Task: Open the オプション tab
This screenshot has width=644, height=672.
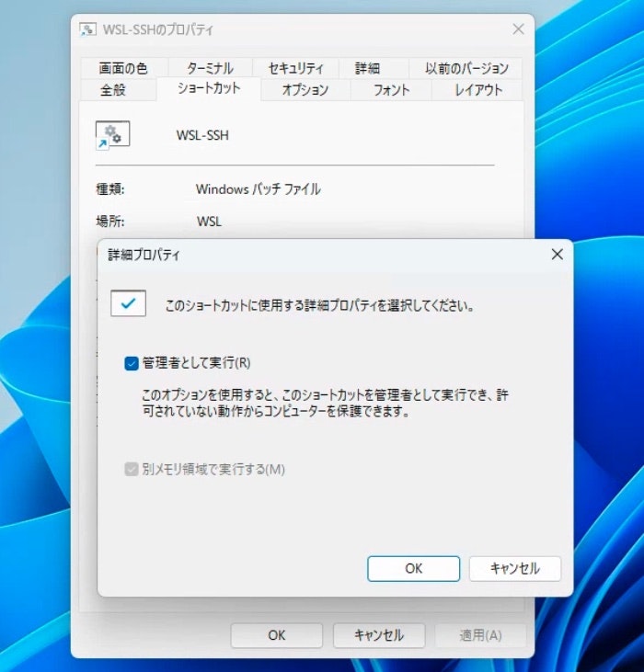Action: [305, 90]
